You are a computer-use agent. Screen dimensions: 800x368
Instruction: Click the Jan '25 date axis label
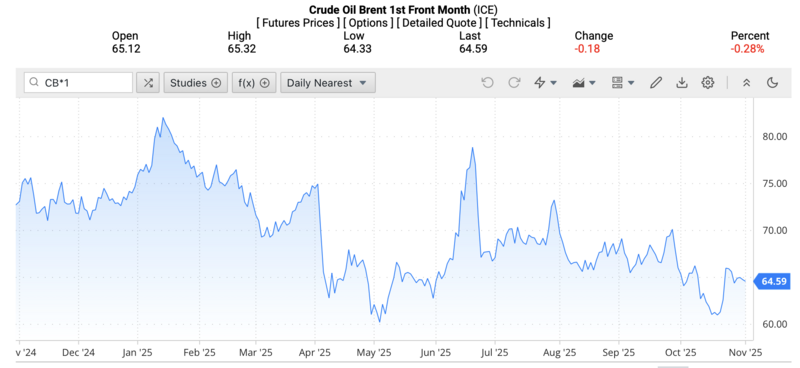pos(137,352)
